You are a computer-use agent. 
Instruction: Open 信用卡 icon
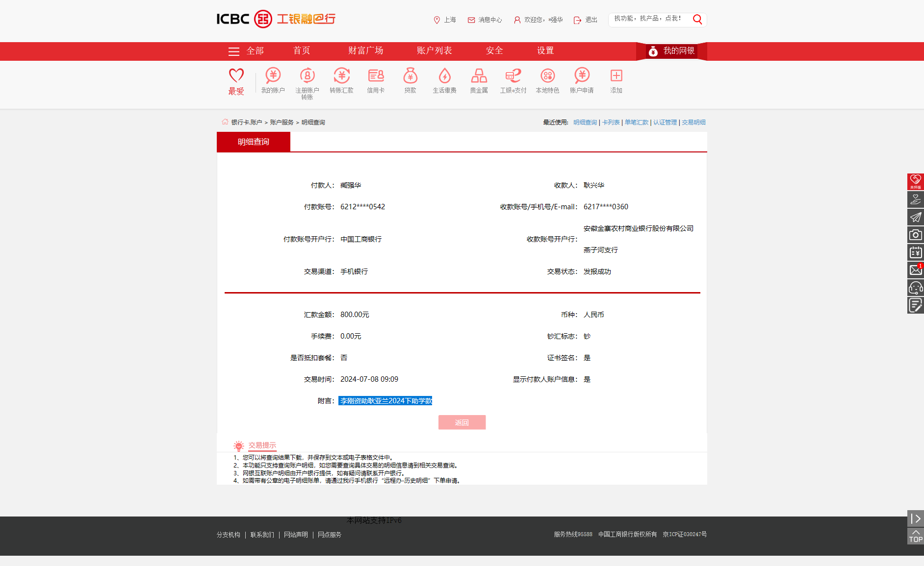point(376,80)
